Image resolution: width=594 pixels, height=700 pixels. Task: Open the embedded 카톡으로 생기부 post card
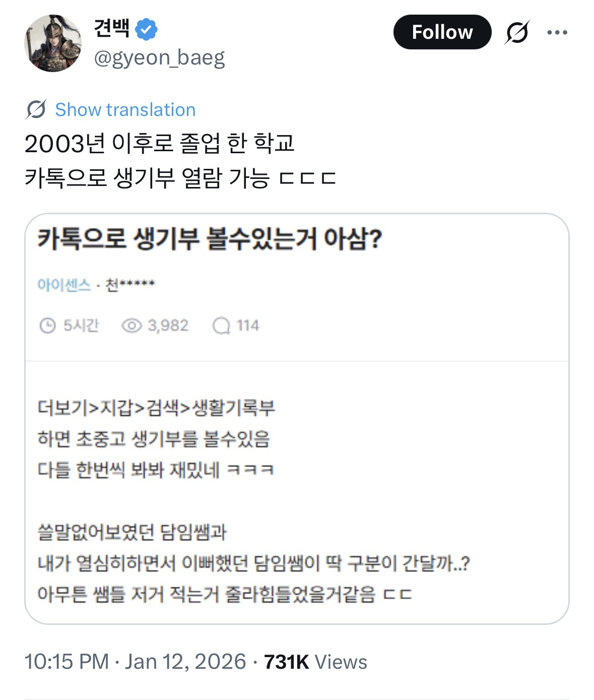pyautogui.click(x=297, y=423)
